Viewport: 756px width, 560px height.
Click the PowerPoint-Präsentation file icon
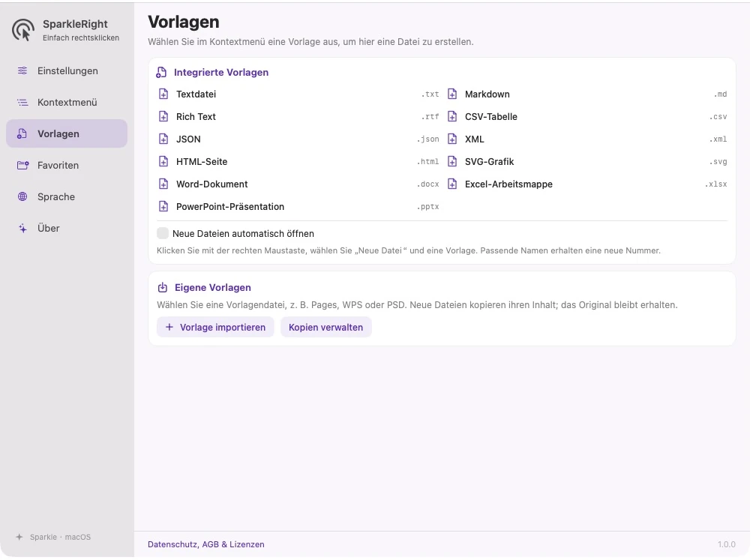point(163,206)
